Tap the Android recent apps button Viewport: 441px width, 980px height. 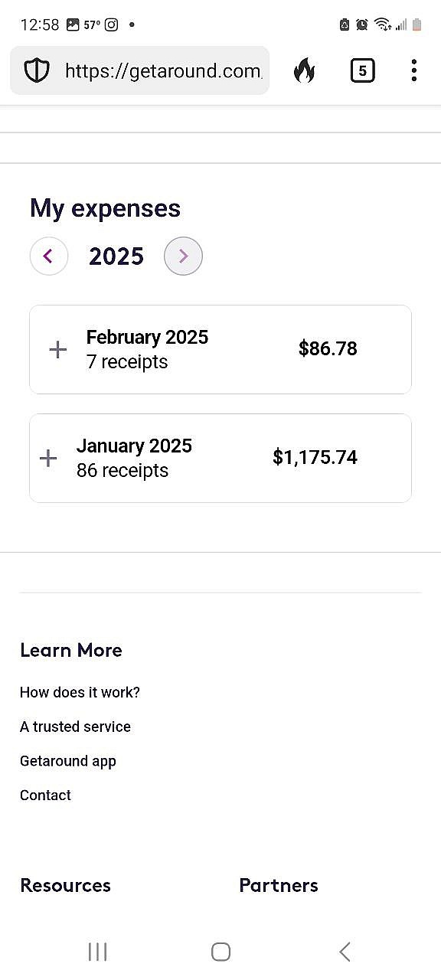97,952
